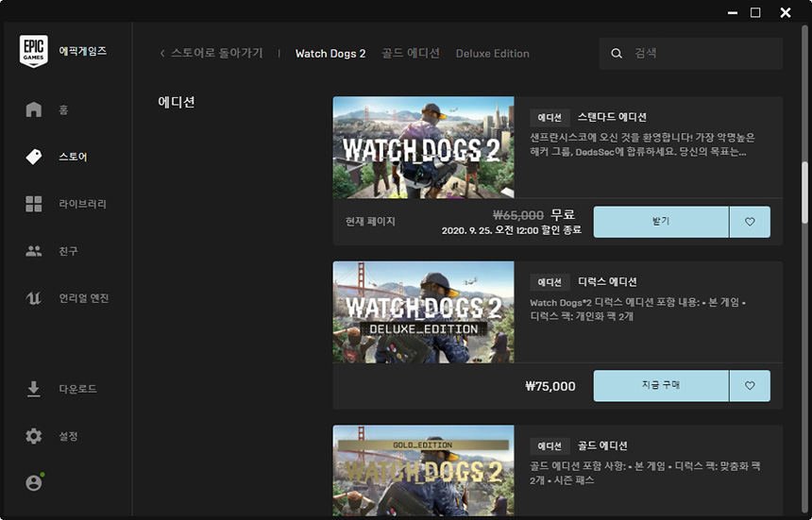Select the Watch Dogs 2 tab
Screen dimensions: 812x520
point(330,53)
